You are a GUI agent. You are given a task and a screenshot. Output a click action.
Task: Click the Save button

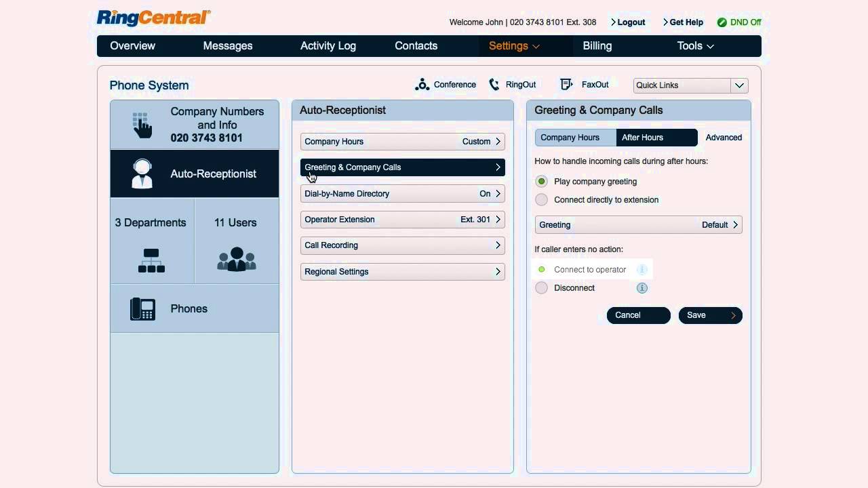click(x=711, y=315)
